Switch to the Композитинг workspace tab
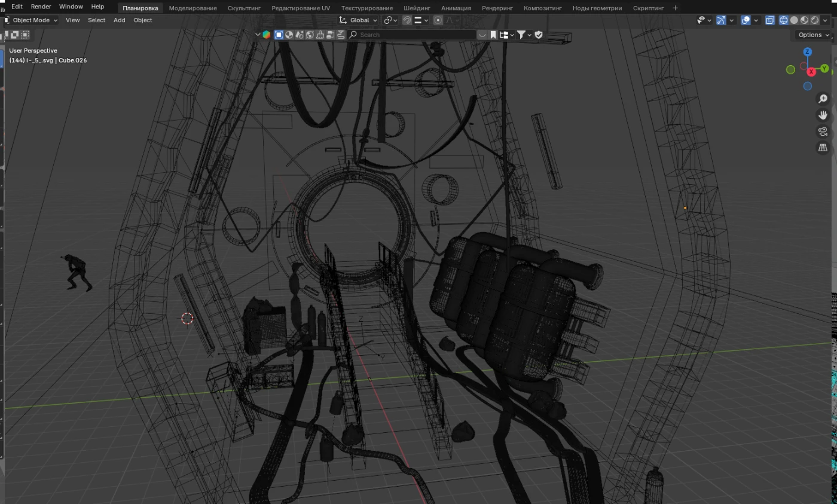This screenshot has width=837, height=504. 543,8
